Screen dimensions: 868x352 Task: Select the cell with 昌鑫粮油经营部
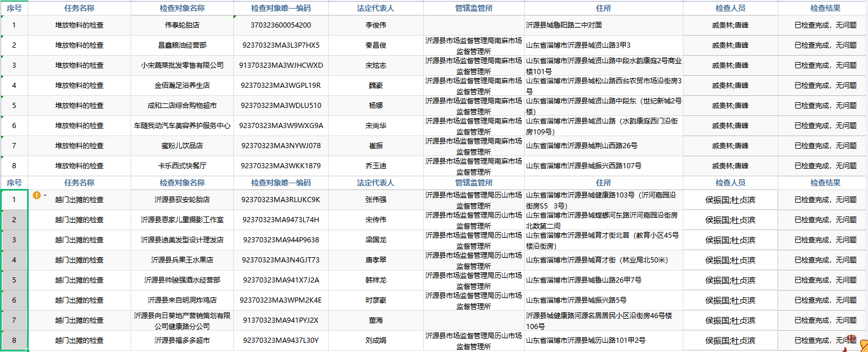tap(182, 45)
